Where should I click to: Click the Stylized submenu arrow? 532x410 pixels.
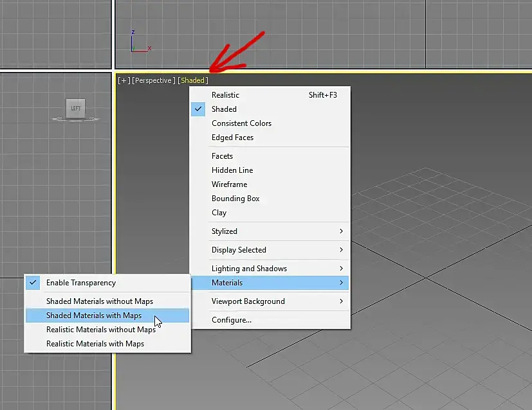(x=342, y=231)
